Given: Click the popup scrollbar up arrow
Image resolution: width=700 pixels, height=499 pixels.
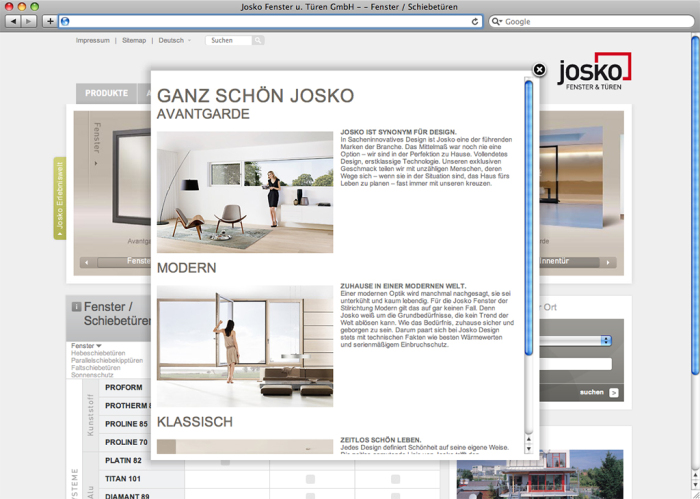Looking at the screenshot, I should click(x=529, y=440).
